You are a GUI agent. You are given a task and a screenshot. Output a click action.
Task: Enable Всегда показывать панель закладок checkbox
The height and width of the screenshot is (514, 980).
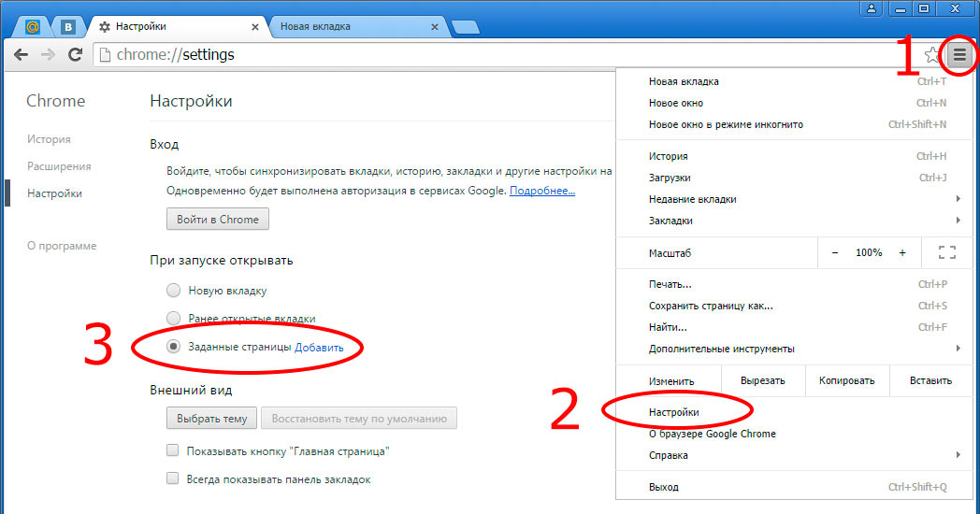tap(172, 478)
